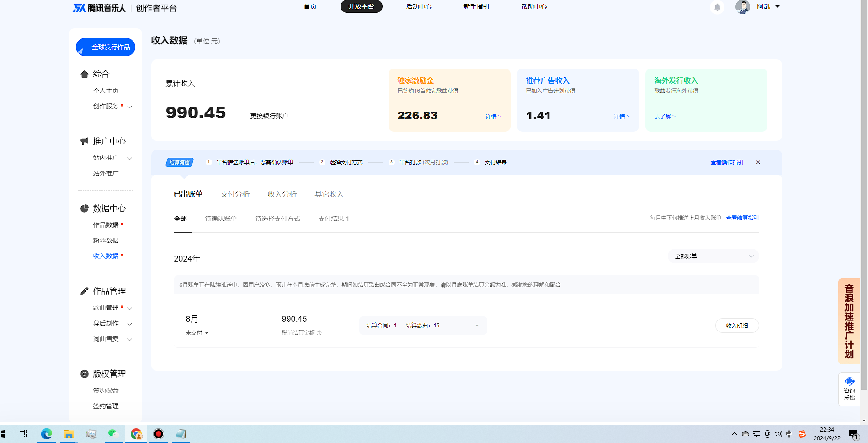This screenshot has width=868, height=443.
Task: Click the 收入明细 button
Action: 736,325
